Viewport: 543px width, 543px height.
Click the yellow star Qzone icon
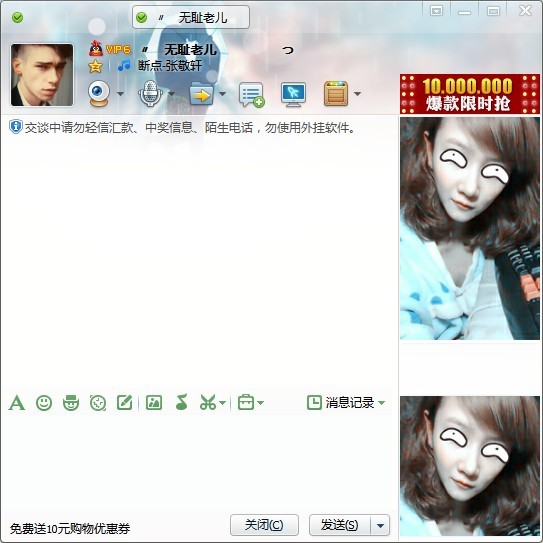click(x=95, y=66)
